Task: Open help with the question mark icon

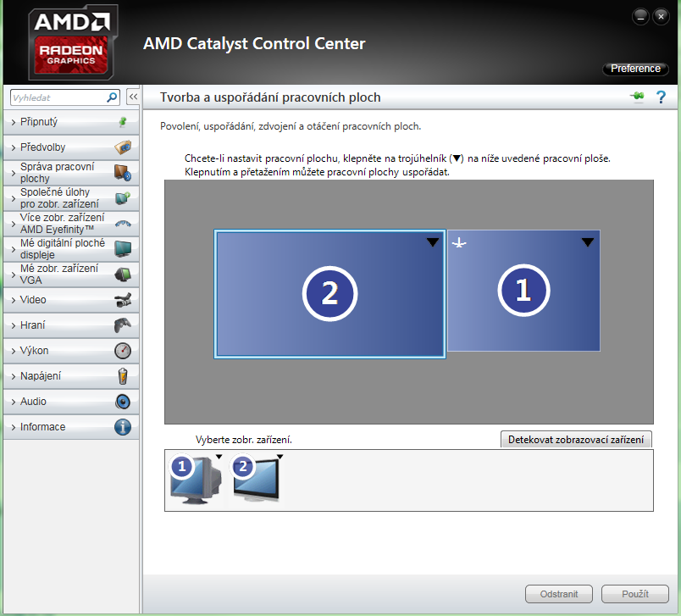Action: coord(661,97)
